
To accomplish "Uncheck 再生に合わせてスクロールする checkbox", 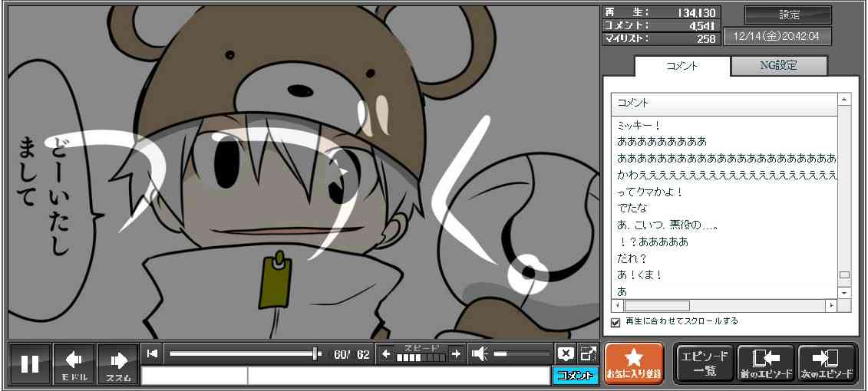I will (x=615, y=322).
